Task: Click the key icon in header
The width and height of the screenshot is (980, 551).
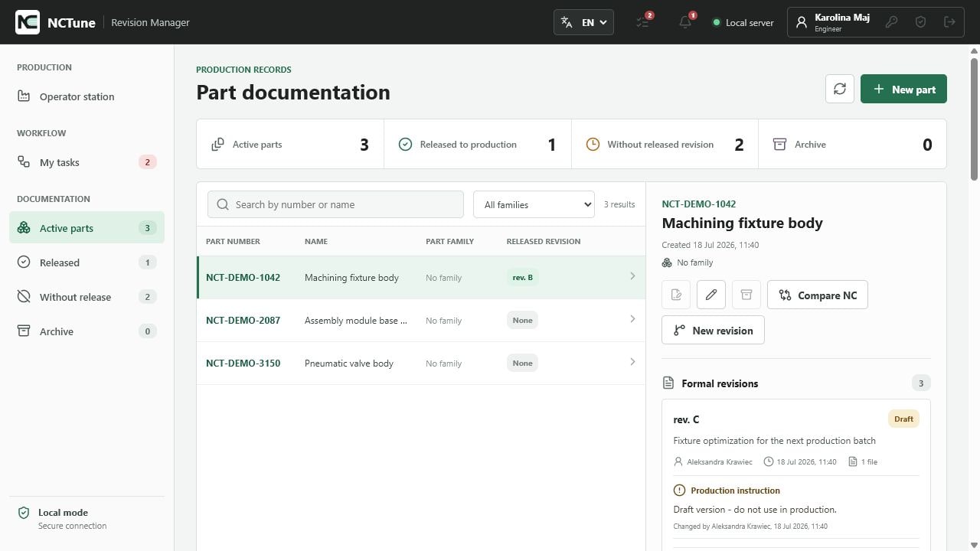Action: [x=891, y=22]
